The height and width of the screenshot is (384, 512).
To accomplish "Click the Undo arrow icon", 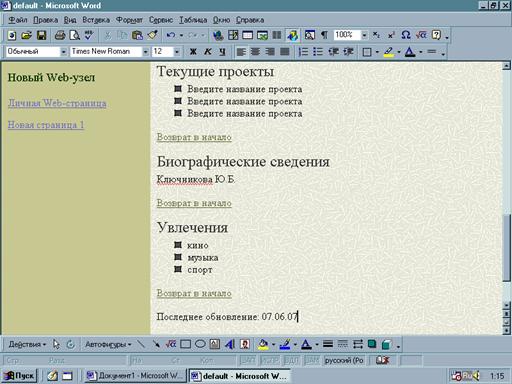I will (x=171, y=35).
